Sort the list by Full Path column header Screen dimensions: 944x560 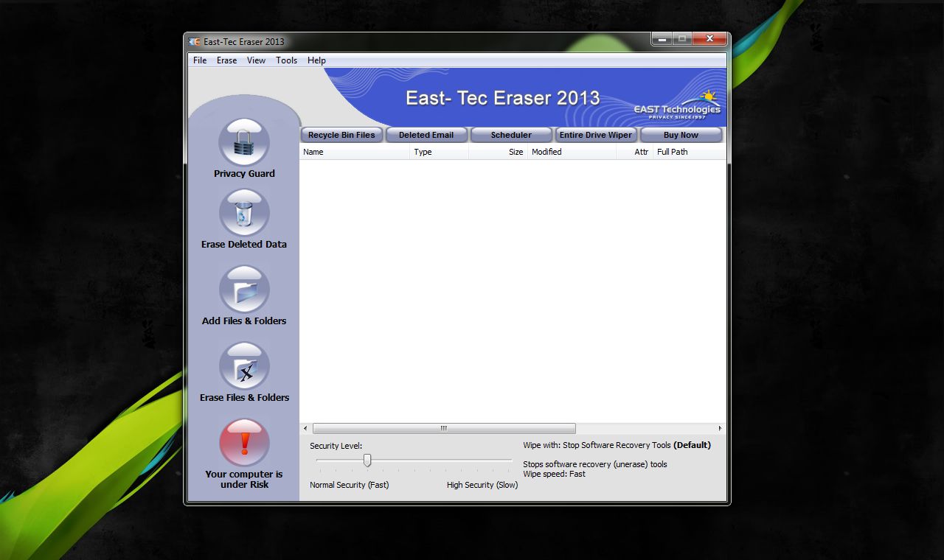(x=690, y=152)
